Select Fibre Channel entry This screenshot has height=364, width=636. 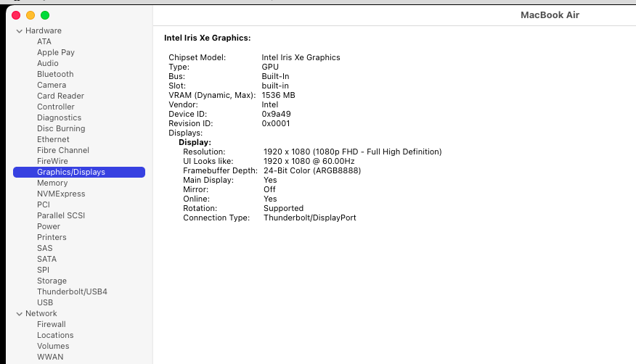click(x=63, y=150)
